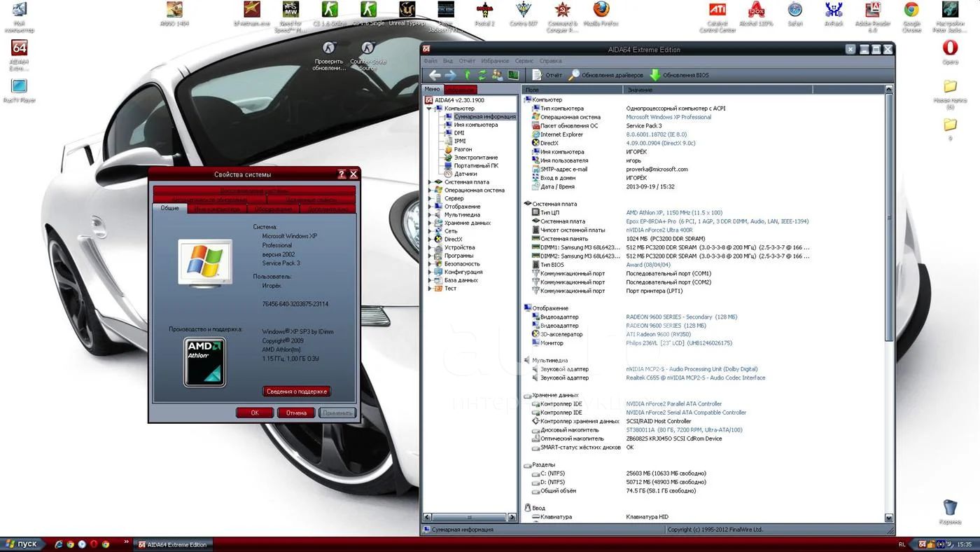Switch to the red Избранное sidebar tab
The image size is (980, 552).
tap(460, 90)
